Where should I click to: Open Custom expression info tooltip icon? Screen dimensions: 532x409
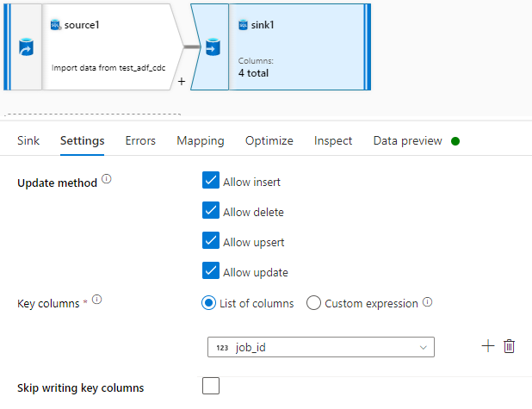[x=428, y=301]
